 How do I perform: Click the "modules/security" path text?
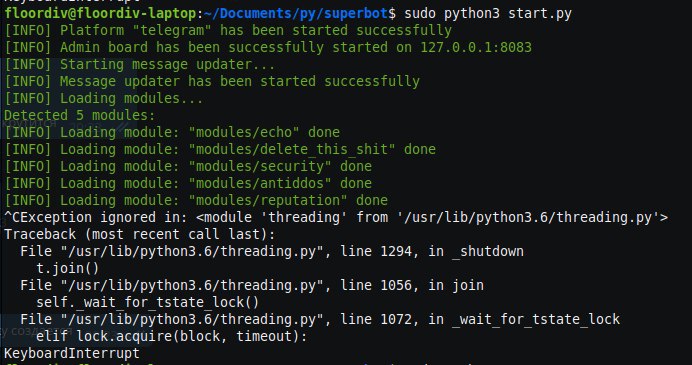click(260, 166)
